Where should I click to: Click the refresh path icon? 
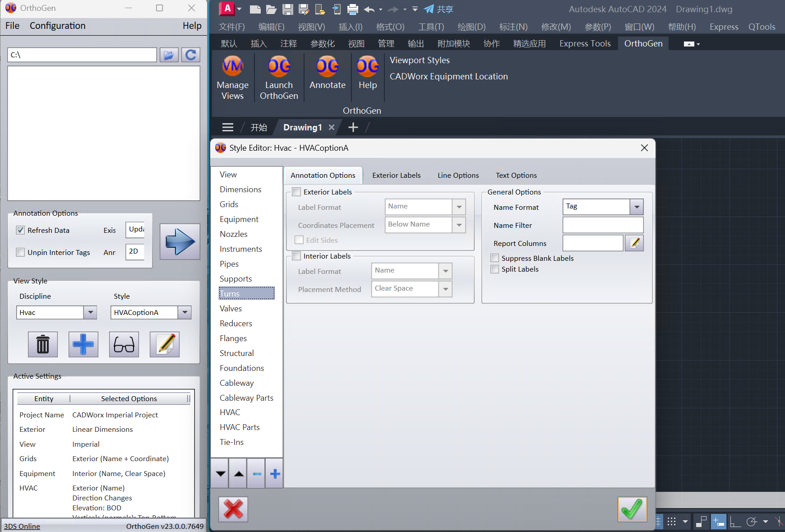tap(191, 55)
